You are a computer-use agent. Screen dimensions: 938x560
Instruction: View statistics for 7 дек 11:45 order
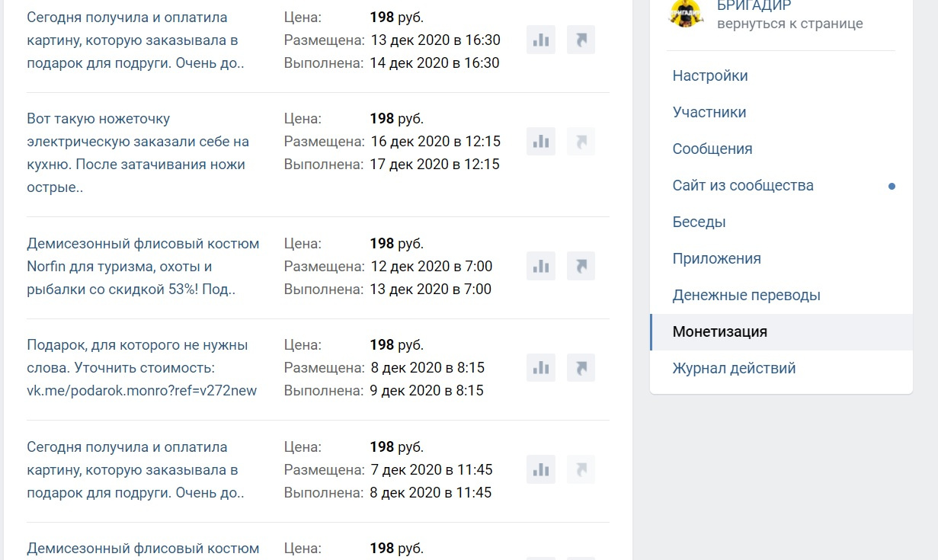pyautogui.click(x=541, y=469)
